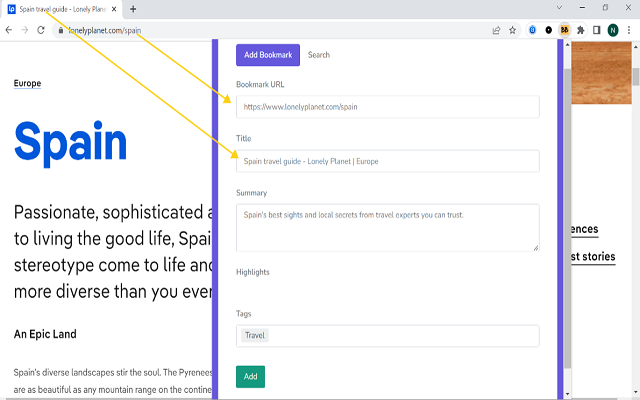Switch to the Add Bookmark tab
Viewport: 640px width, 400px height.
click(268, 55)
